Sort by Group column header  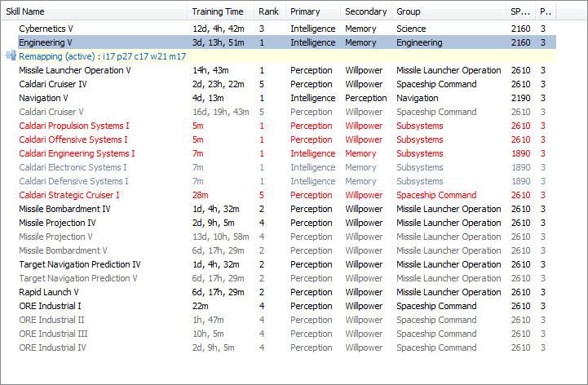(x=449, y=11)
